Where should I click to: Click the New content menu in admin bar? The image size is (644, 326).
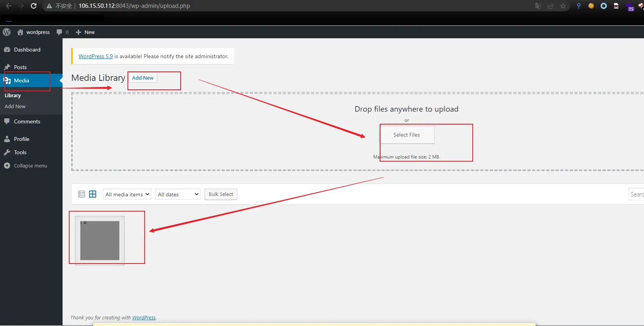[85, 32]
